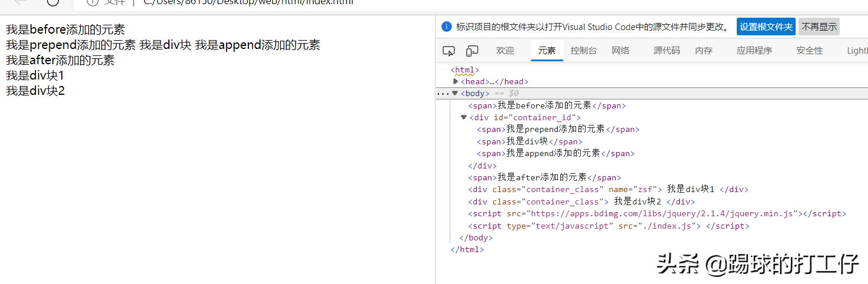Click page text 我是after添加的元素
The width and height of the screenshot is (868, 284).
(60, 60)
